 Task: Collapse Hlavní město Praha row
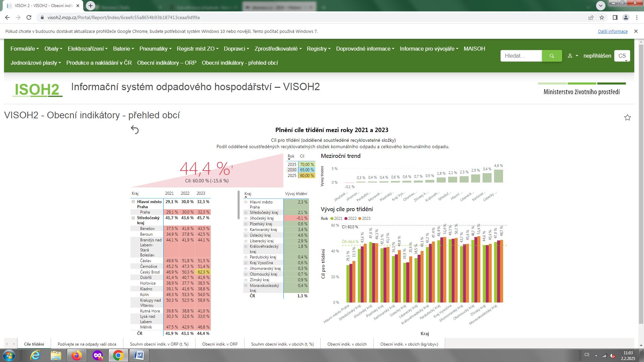tap(133, 202)
